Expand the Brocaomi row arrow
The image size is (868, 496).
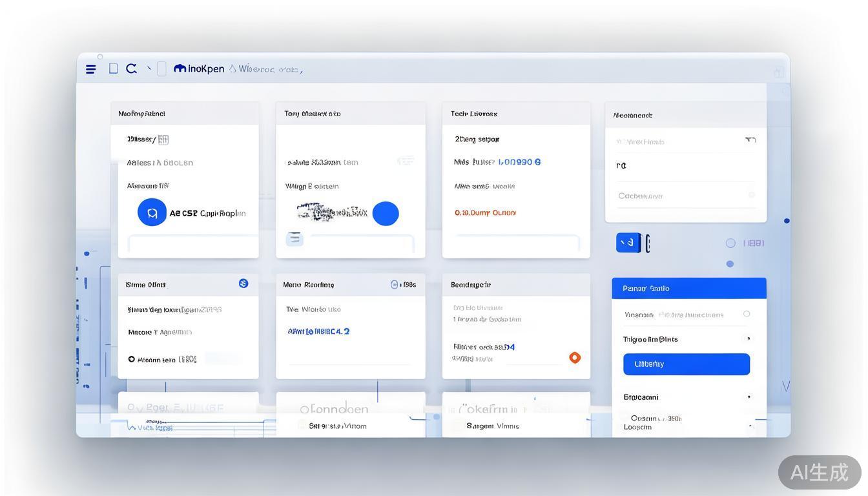coord(749,397)
